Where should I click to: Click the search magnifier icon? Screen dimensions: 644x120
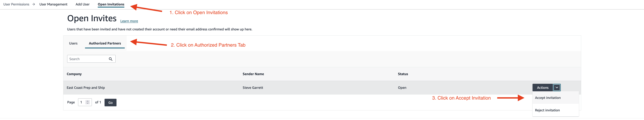coord(111,59)
